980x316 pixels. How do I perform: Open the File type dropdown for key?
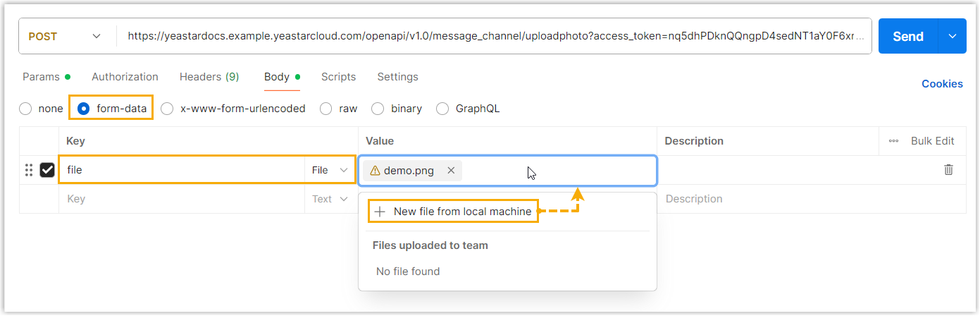pyautogui.click(x=330, y=170)
